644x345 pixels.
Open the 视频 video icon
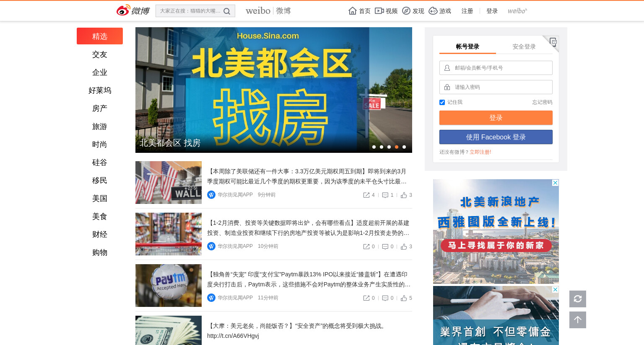379,11
